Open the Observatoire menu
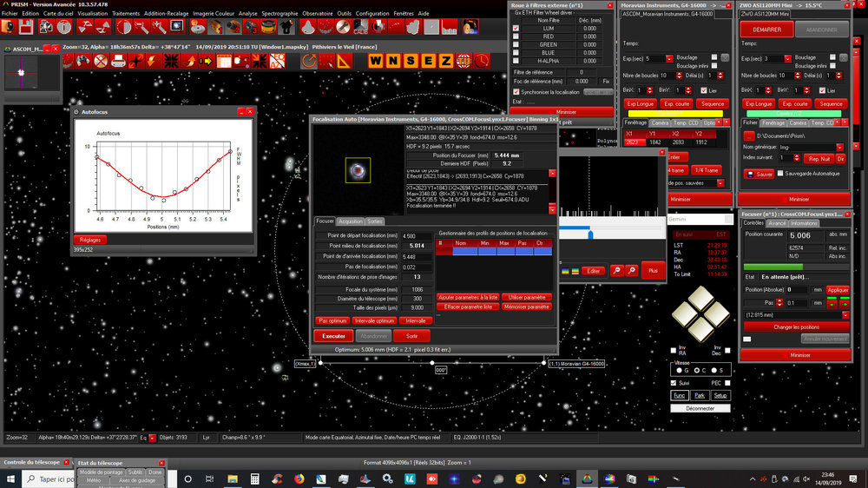This screenshot has width=868, height=488. [318, 13]
